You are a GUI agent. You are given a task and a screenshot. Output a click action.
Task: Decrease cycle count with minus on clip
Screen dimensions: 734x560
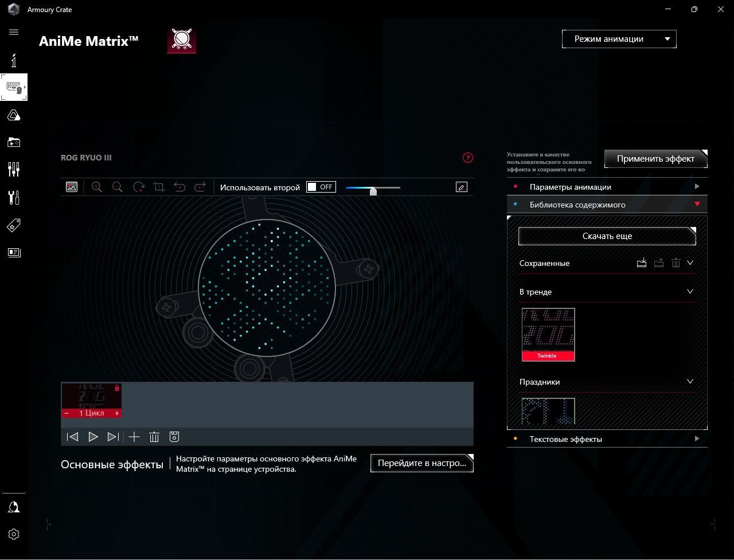67,413
